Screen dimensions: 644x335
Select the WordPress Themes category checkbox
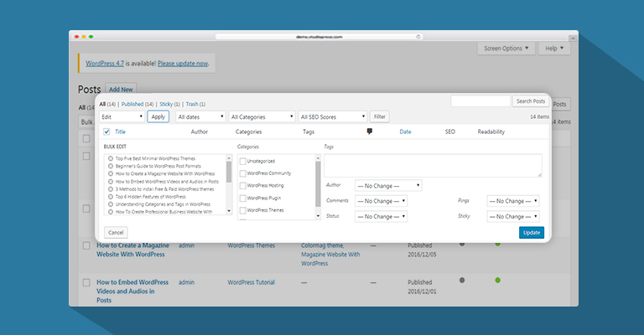click(x=242, y=211)
